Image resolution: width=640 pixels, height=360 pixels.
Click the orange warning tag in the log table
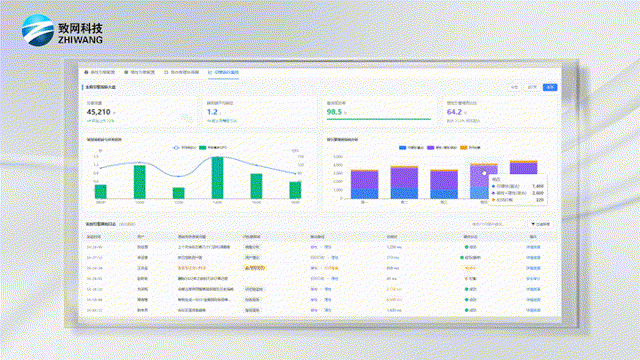(x=255, y=268)
